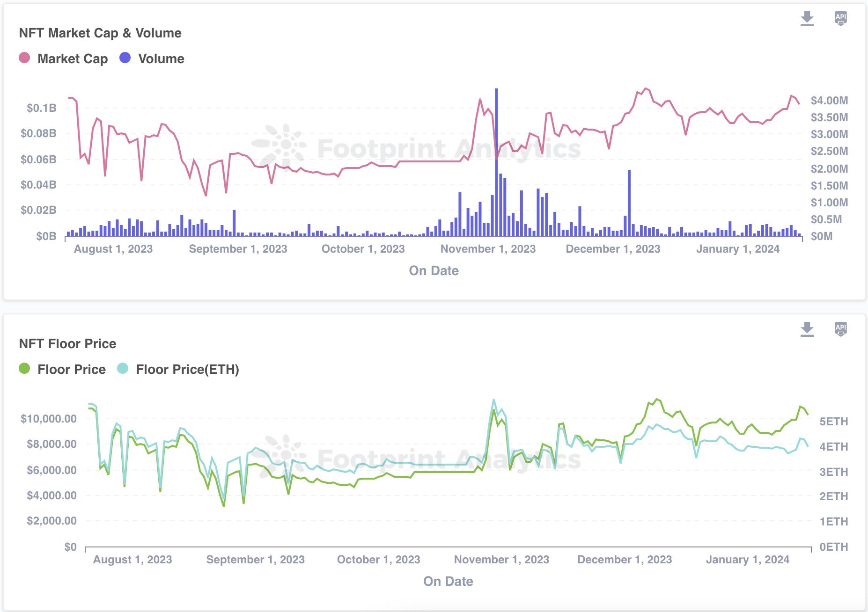Image resolution: width=868 pixels, height=612 pixels.
Task: Open API option for Floor Price chart
Action: click(840, 329)
